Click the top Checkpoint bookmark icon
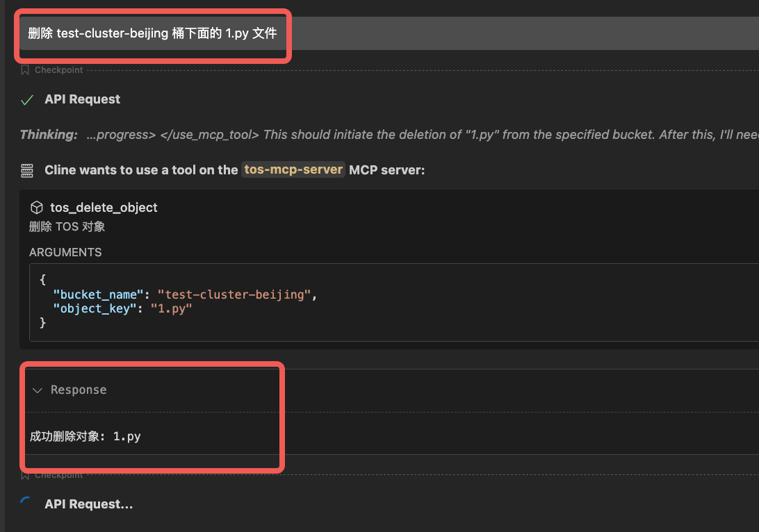The image size is (759, 532). (25, 70)
